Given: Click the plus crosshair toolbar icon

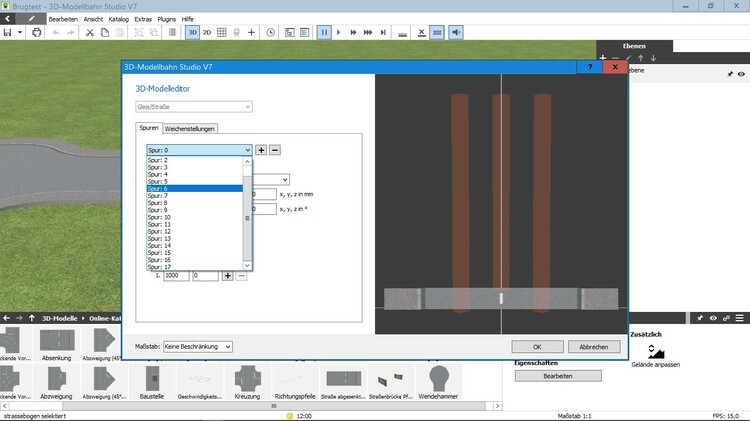Looking at the screenshot, I should pos(252,33).
